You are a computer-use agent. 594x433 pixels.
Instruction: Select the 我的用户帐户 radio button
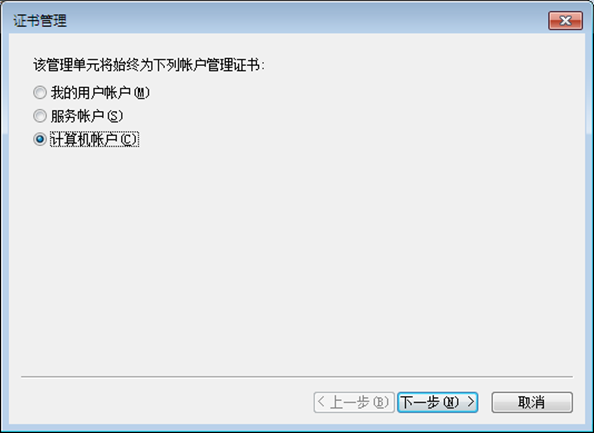[40, 92]
